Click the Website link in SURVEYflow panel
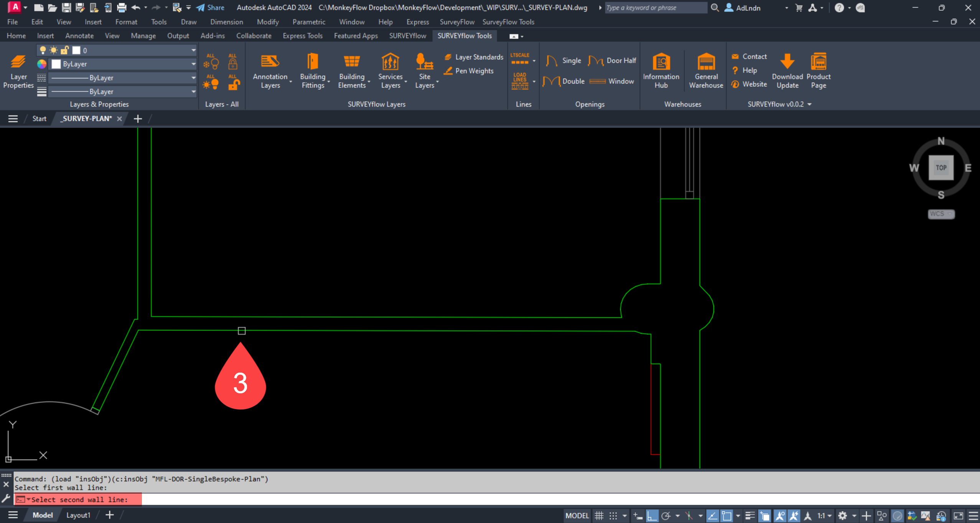 (x=754, y=84)
